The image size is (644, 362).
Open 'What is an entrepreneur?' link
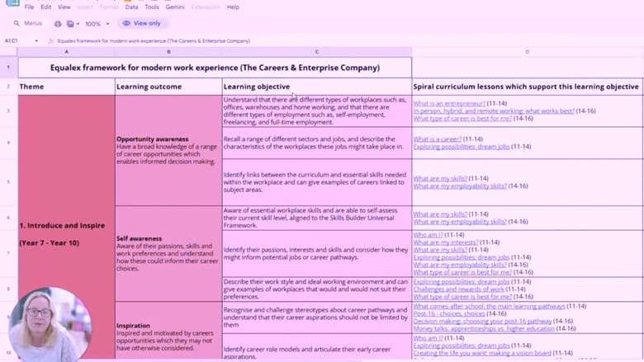click(449, 103)
